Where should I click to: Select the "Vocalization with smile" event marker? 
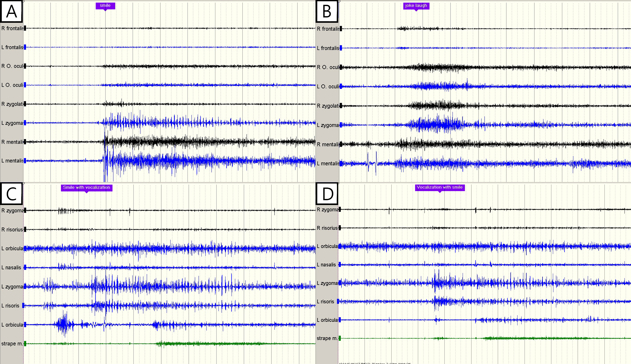[x=440, y=188]
